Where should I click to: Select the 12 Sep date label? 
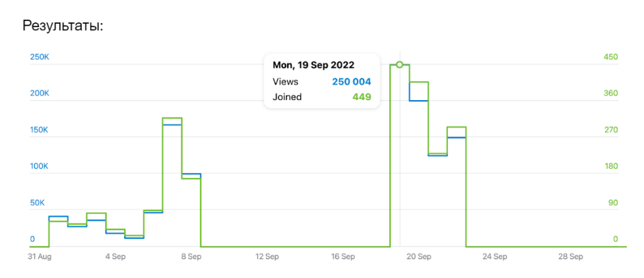[x=268, y=256]
